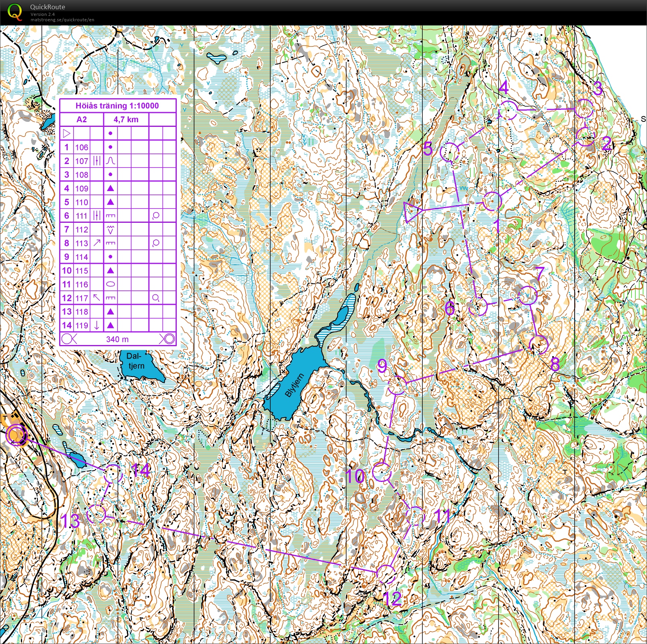Image resolution: width=647 pixels, height=644 pixels.
Task: Click the '4,7 km' course length cell
Action: click(x=126, y=120)
